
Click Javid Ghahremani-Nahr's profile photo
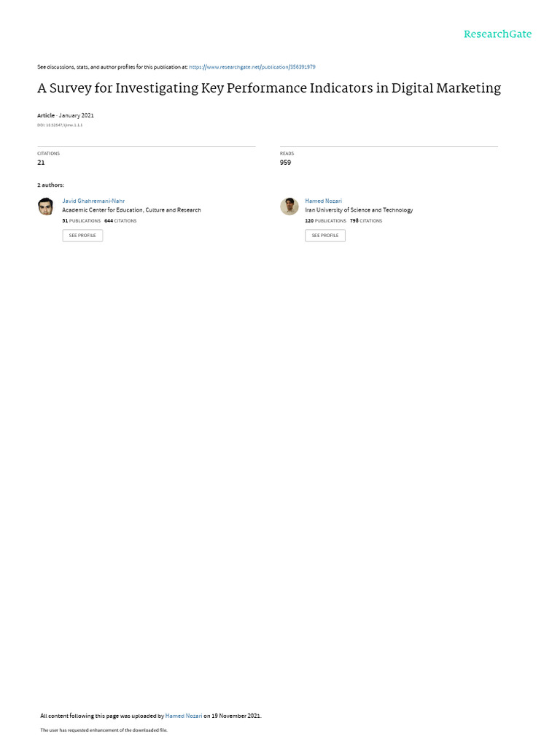[x=46, y=206]
